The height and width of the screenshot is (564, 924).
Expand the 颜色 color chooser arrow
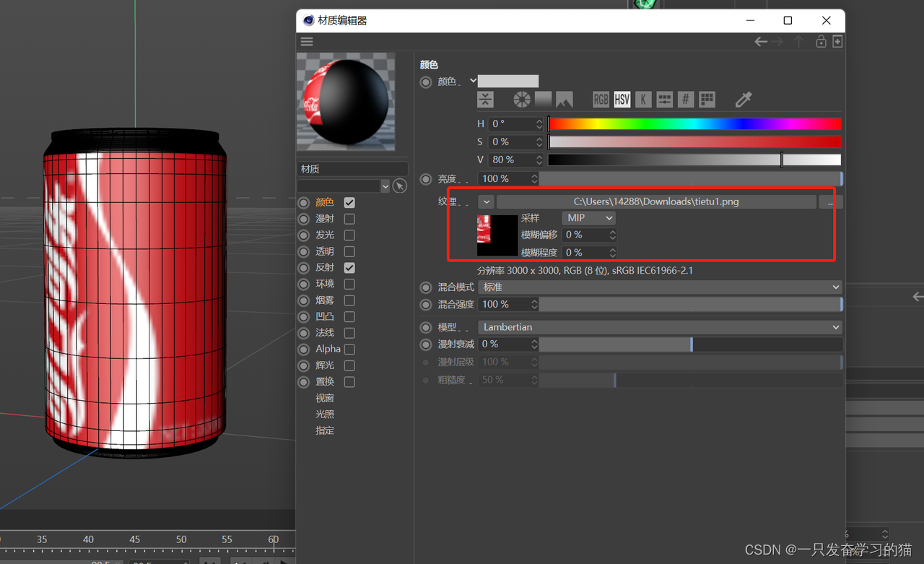[x=474, y=81]
